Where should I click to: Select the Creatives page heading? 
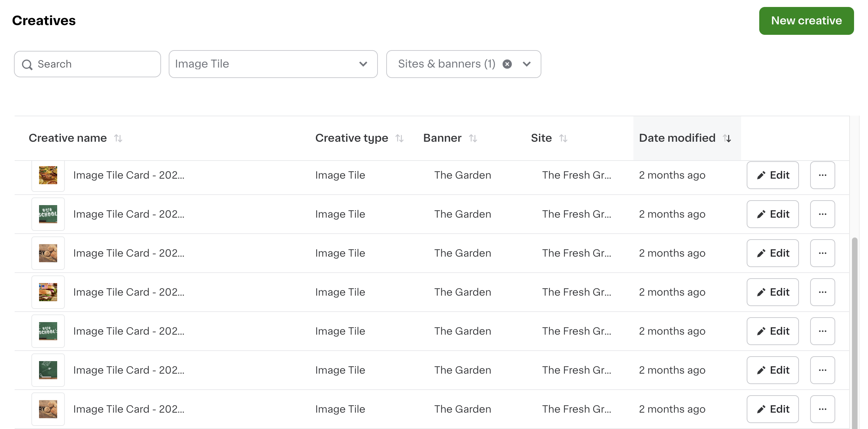click(x=44, y=21)
